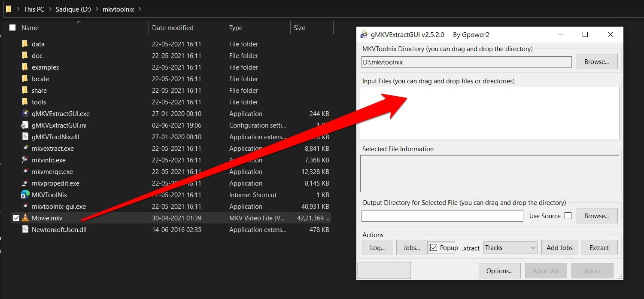
Task: Enable the Use Source checkbox
Action: (x=568, y=216)
